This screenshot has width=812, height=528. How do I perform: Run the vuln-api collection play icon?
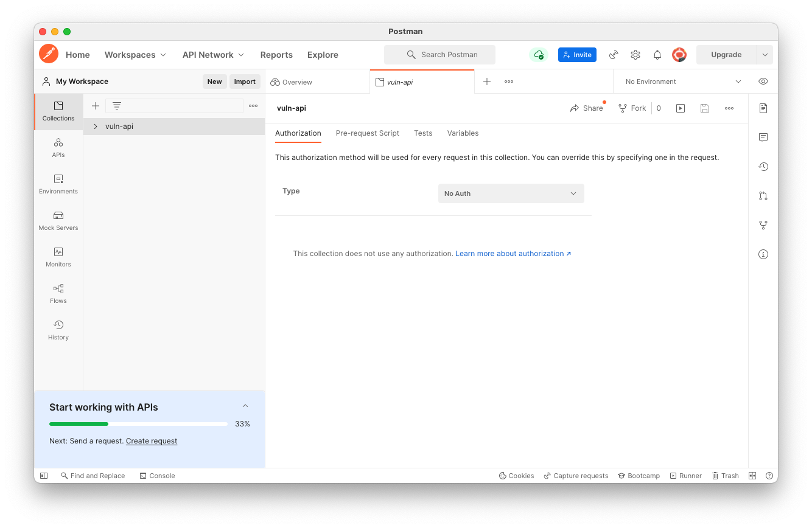coord(681,108)
